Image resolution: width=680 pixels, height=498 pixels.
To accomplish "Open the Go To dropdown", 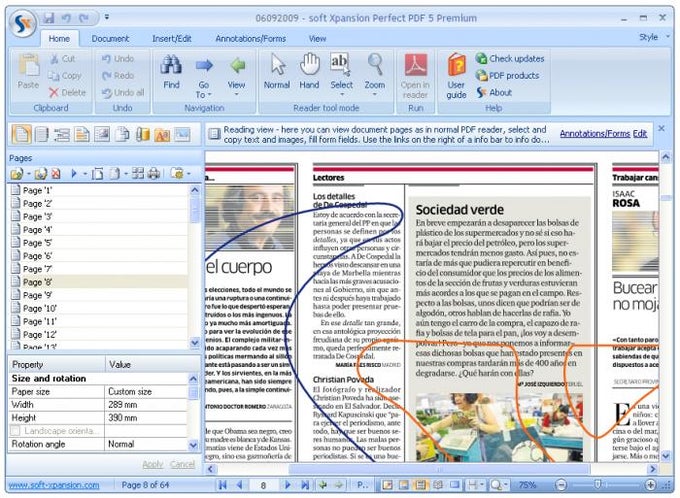I will click(x=203, y=89).
